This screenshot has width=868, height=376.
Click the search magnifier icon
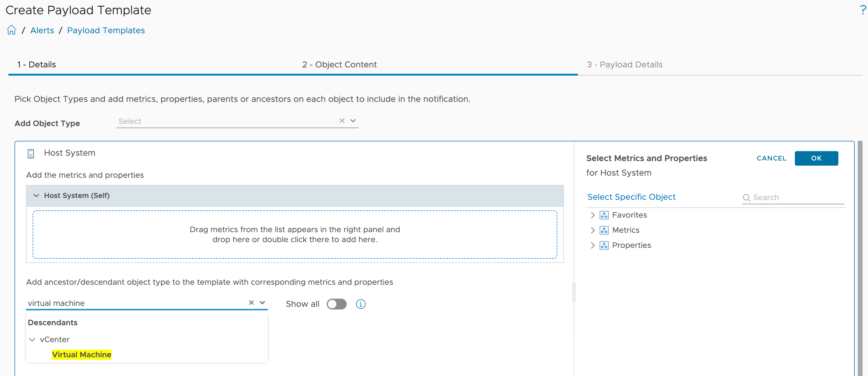coord(747,198)
